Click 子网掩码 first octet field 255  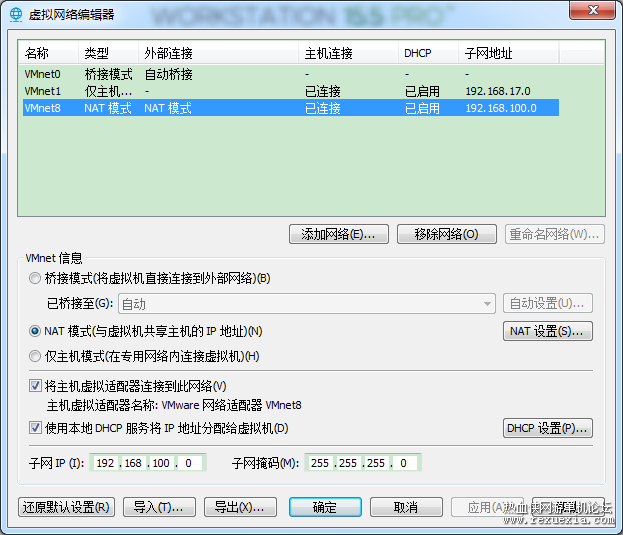pos(320,463)
